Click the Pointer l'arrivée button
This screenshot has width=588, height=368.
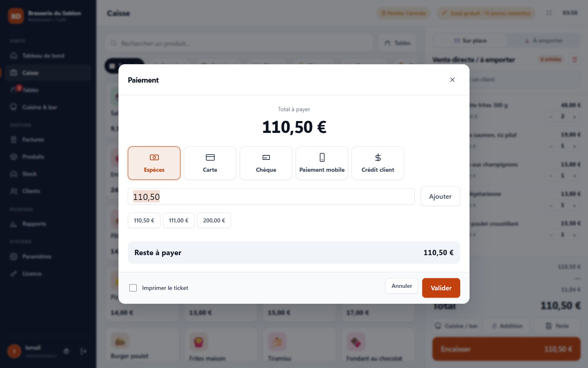pos(403,13)
